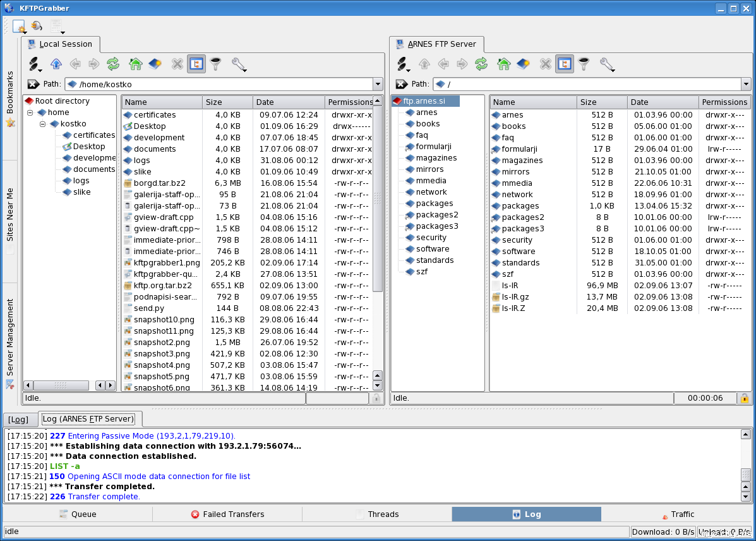
Task: Open the Failed Transfers tab
Action: point(227,514)
